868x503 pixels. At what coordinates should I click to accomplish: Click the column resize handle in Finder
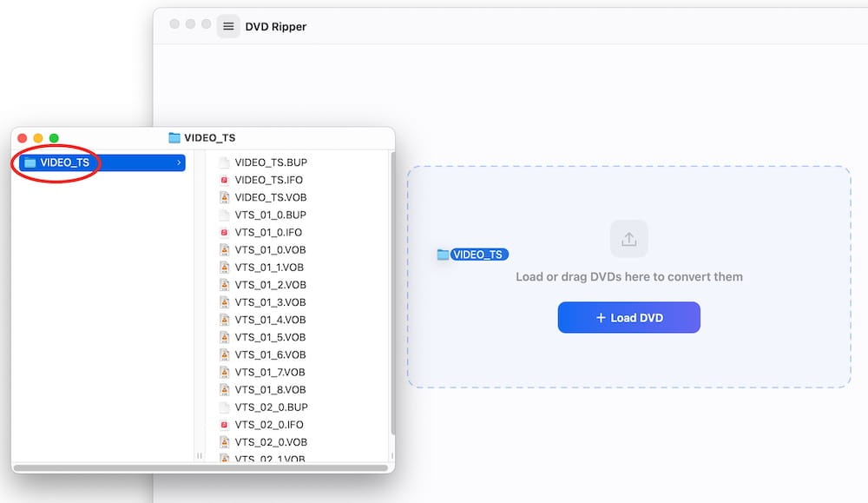point(200,456)
